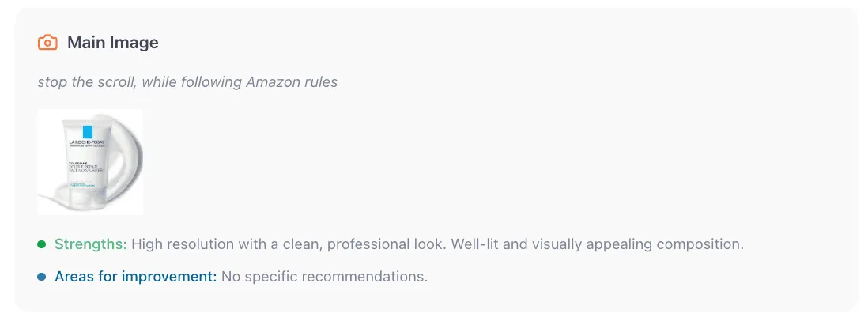Open the product main image thumbnail
Image resolution: width=868 pixels, height=321 pixels.
click(x=90, y=161)
